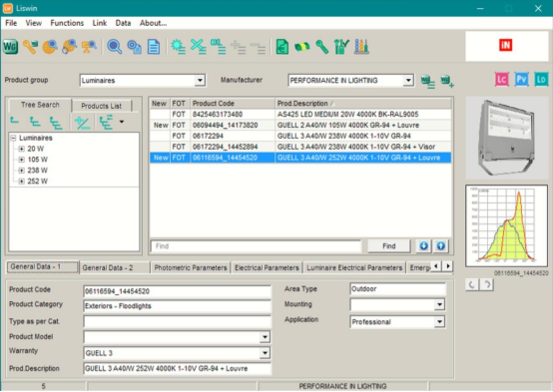Viewport: 553px width, 392px height.
Task: Click the key with database icon
Action: pyautogui.click(x=30, y=47)
